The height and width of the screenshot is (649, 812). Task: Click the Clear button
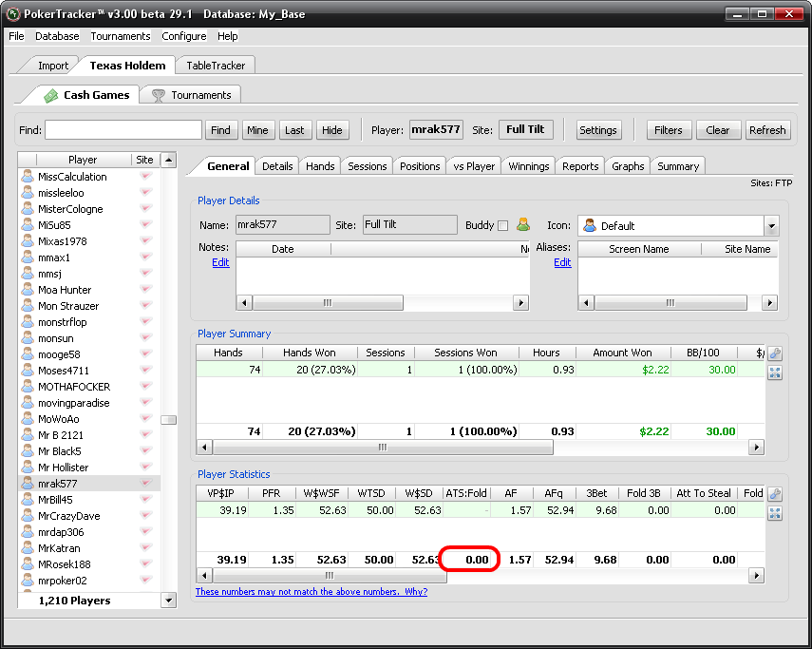718,130
